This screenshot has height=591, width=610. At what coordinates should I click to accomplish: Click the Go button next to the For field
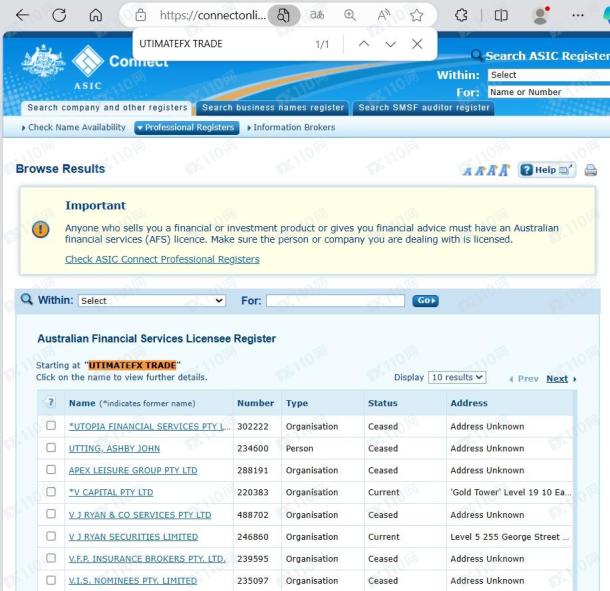point(425,300)
